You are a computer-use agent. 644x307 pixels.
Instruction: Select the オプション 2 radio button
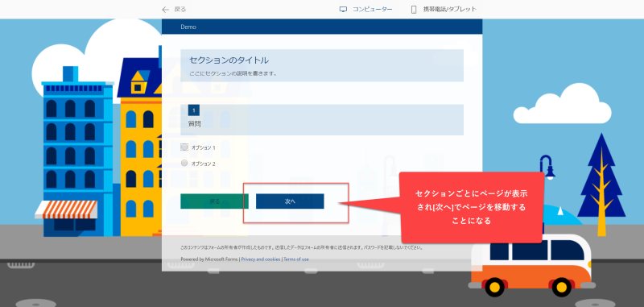[184, 163]
